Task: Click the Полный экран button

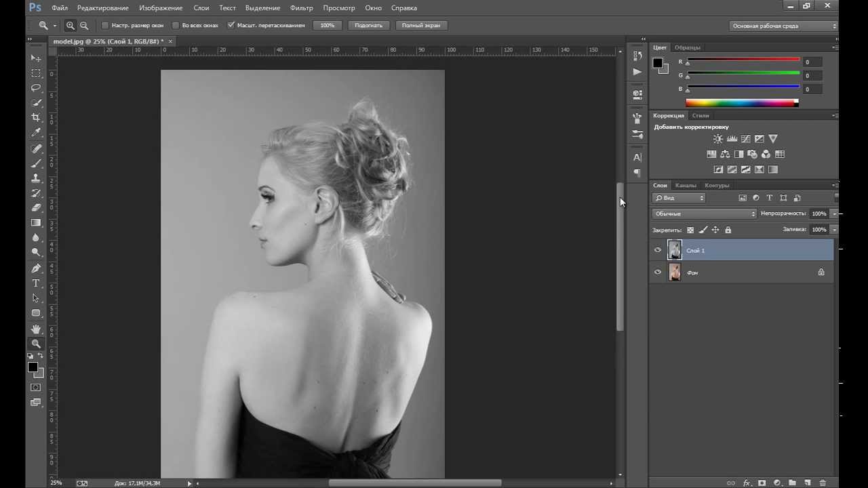Action: (421, 25)
